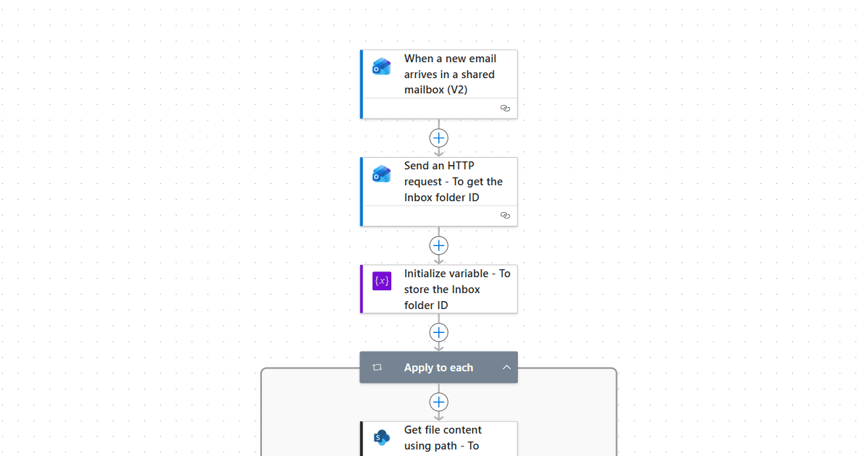868x456 pixels.
Task: Click the connection icon on the email trigger card
Action: coord(505,108)
